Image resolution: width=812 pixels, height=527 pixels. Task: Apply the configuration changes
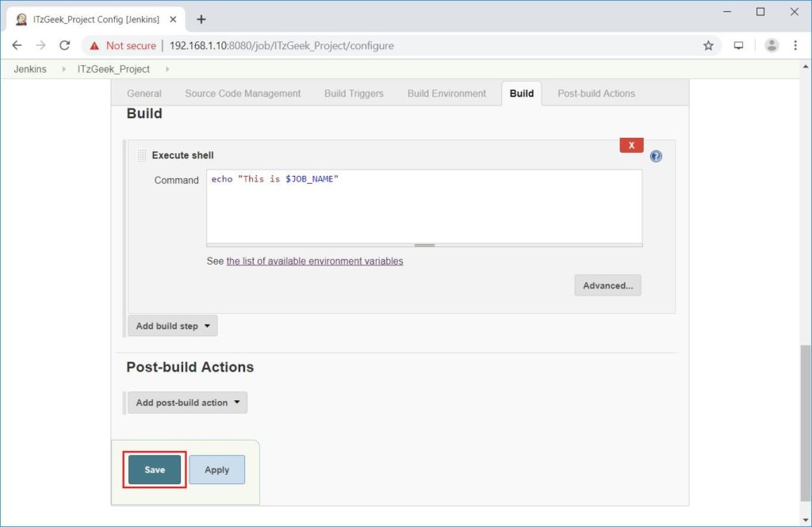tap(216, 469)
